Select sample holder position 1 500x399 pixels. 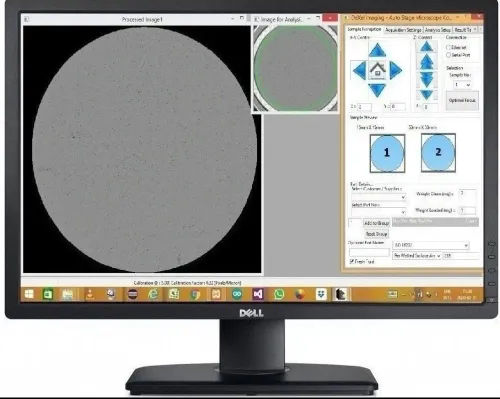pyautogui.click(x=387, y=153)
